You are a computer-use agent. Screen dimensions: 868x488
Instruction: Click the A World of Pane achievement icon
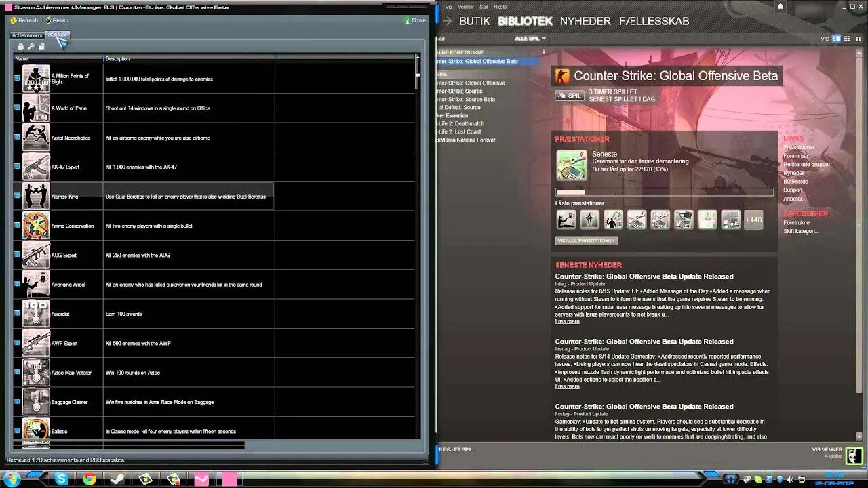[x=36, y=108]
